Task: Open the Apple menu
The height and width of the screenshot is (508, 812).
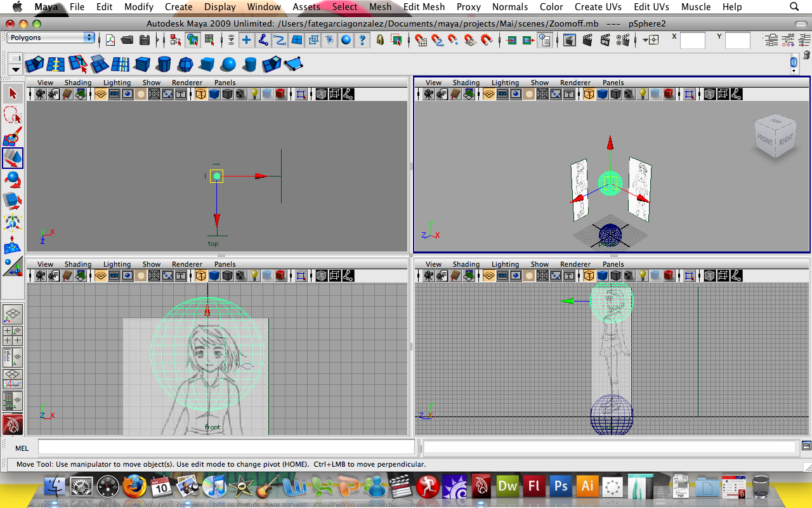Action: click(x=17, y=7)
